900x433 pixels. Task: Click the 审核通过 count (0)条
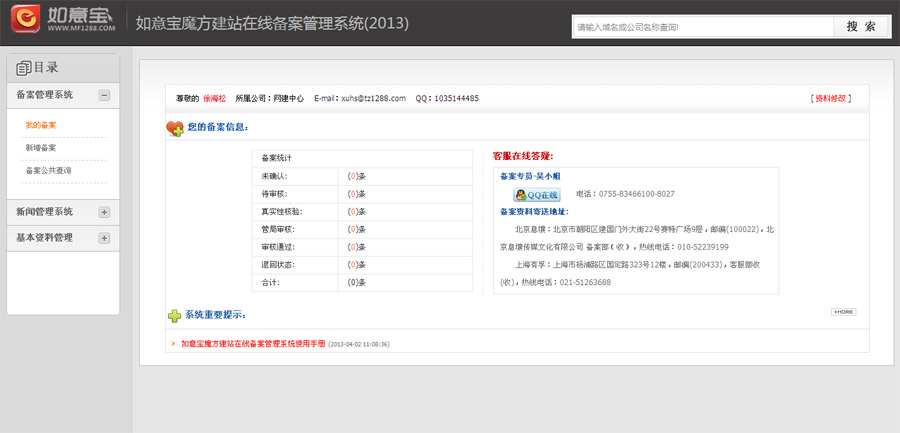[x=356, y=248]
